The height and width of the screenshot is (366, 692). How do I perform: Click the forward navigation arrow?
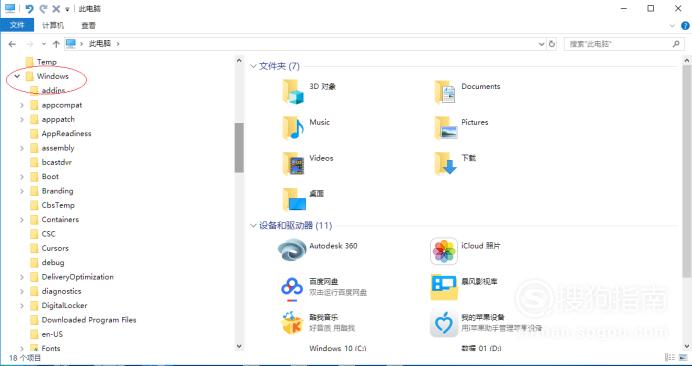click(30, 44)
